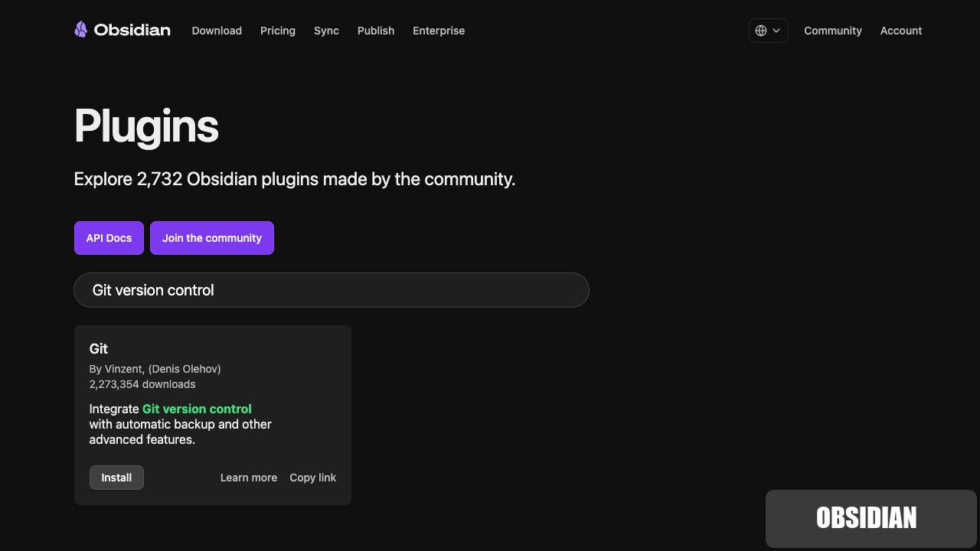Screen dimensions: 980x551
Task: Go to the Publish page
Action: 376,31
